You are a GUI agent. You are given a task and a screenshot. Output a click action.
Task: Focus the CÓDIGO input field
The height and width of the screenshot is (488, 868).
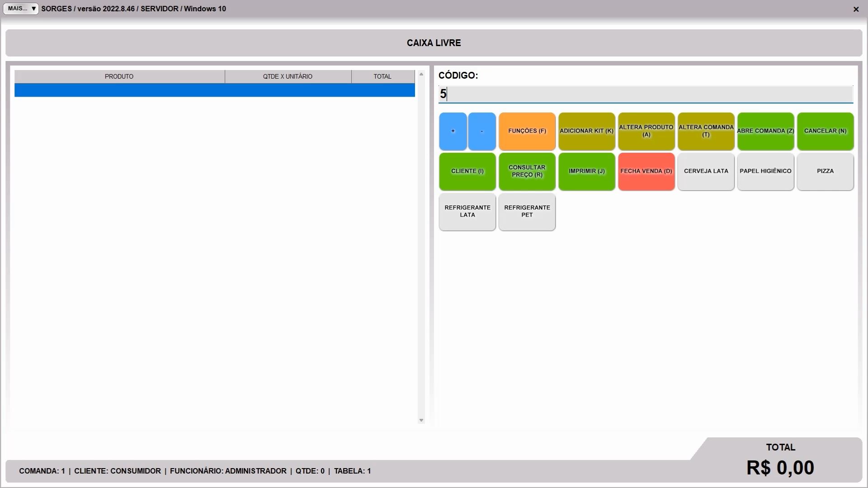click(x=646, y=94)
